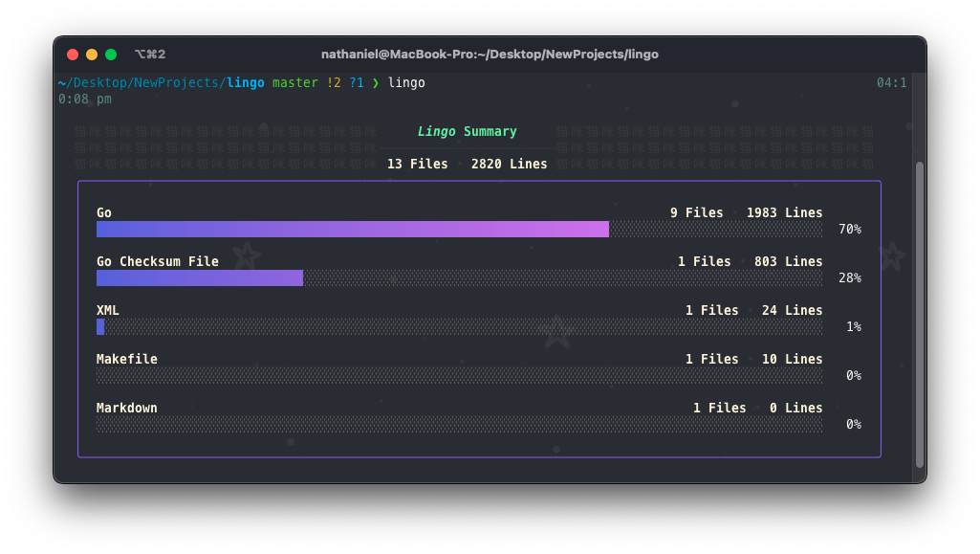Click the terminal vertical scrollbar thumb
The height and width of the screenshot is (554, 980).
click(x=920, y=315)
